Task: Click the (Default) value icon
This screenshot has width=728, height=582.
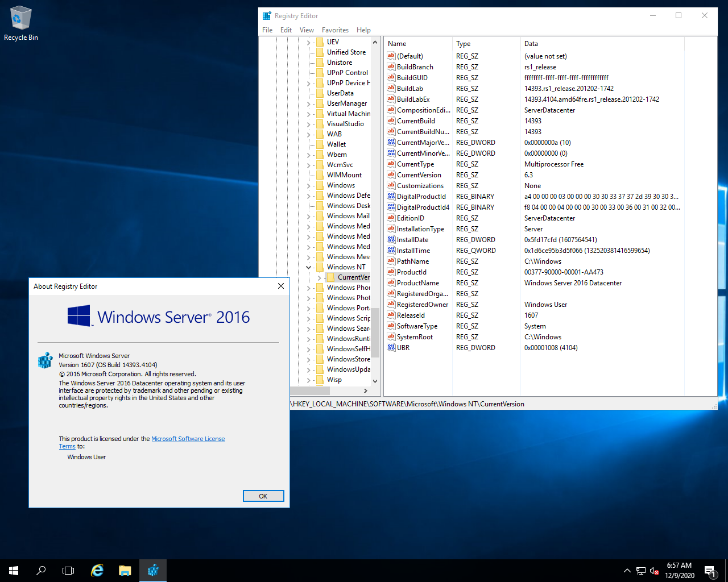Action: pos(391,56)
